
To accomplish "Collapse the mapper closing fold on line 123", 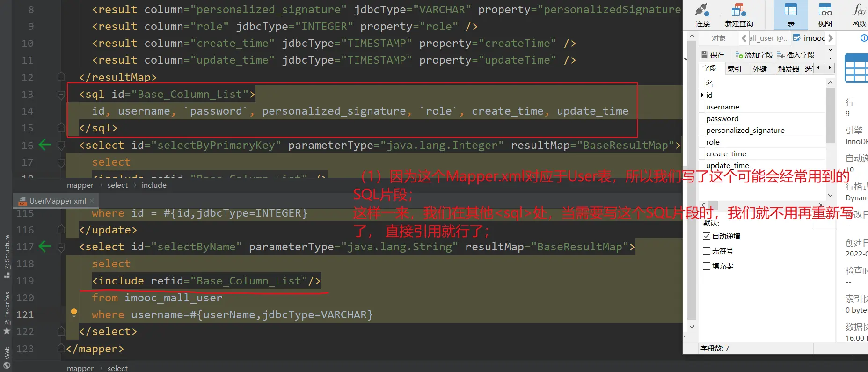I will click(61, 348).
